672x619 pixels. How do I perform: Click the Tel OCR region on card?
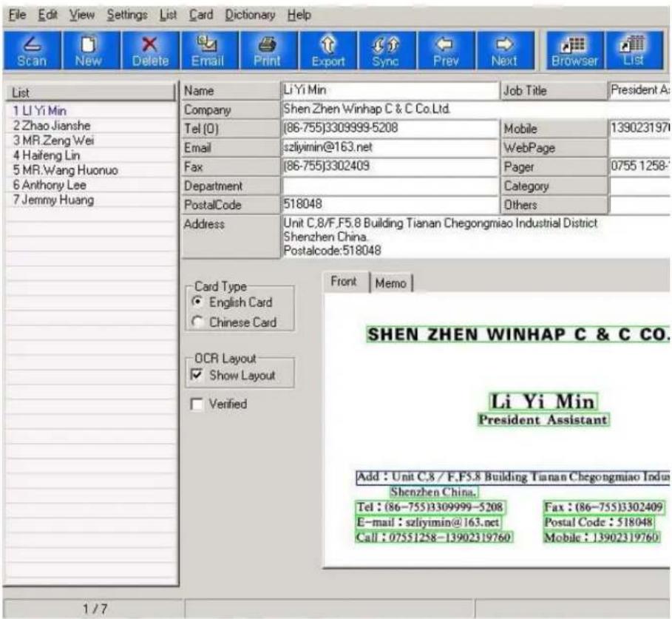coord(430,507)
